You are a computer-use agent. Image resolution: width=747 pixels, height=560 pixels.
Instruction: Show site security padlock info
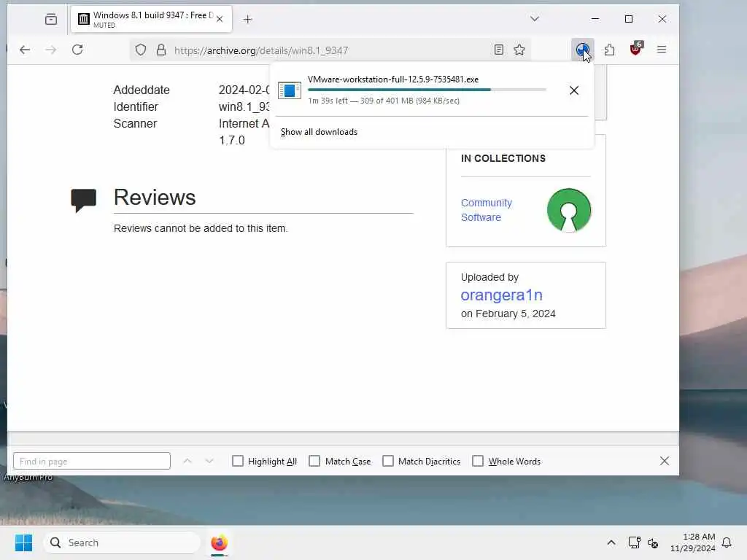(161, 50)
